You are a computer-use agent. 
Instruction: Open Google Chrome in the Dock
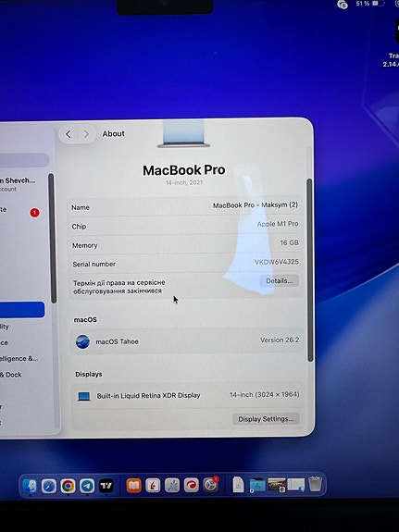68,486
